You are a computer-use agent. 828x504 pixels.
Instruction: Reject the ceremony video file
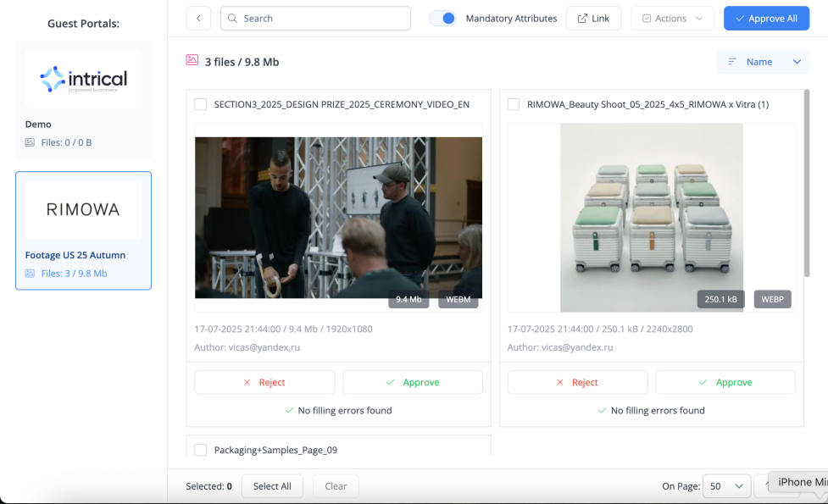(x=264, y=383)
